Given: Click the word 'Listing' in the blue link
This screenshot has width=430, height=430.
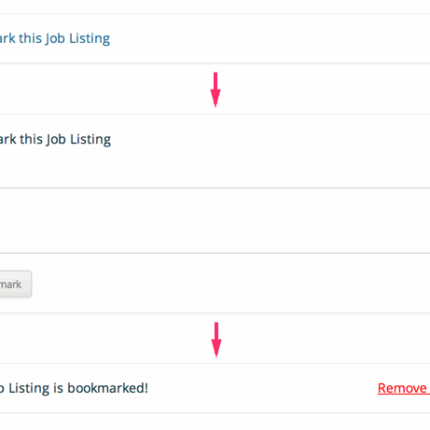Looking at the screenshot, I should (90, 39).
